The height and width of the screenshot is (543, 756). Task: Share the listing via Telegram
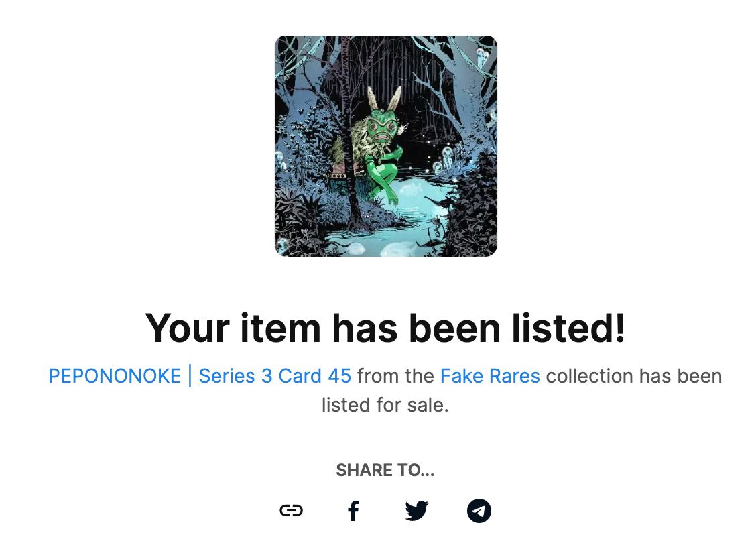point(479,511)
